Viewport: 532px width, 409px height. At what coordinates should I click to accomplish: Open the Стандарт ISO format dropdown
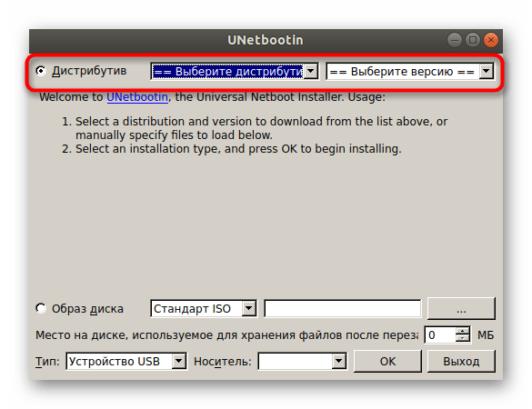coord(203,309)
